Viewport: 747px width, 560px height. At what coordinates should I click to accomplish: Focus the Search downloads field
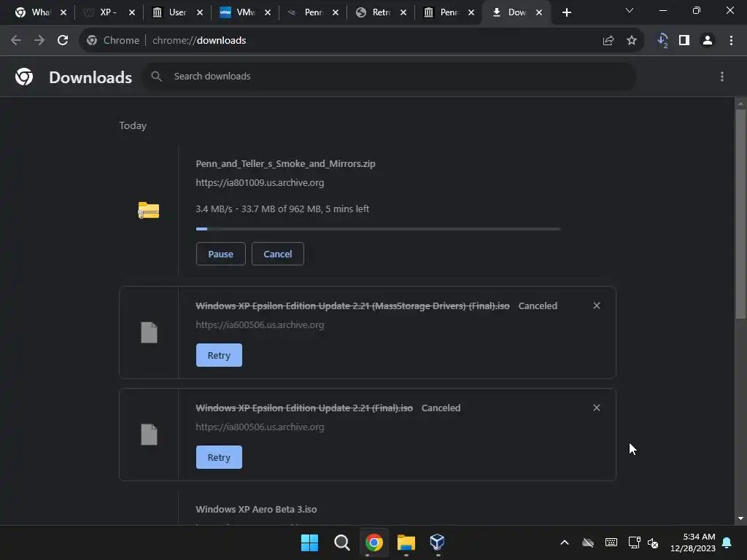click(390, 76)
